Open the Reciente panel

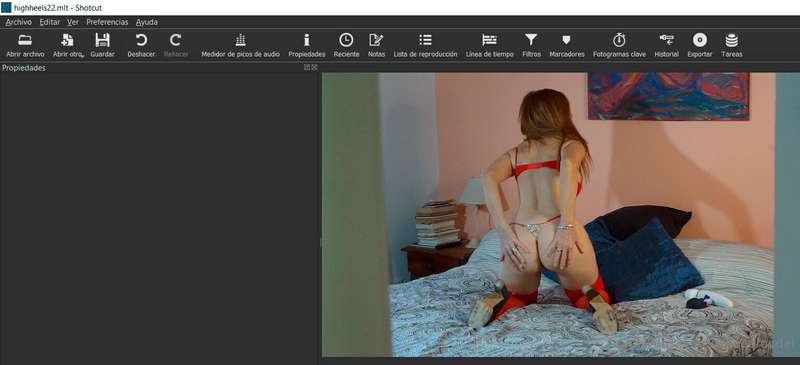(x=346, y=45)
